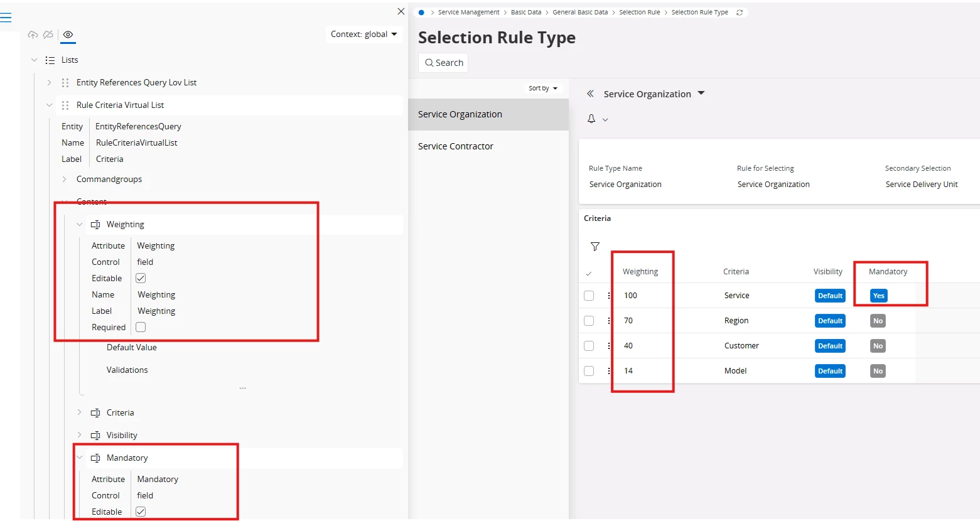Select the eye preview icon
The width and height of the screenshot is (980, 521).
pos(68,35)
